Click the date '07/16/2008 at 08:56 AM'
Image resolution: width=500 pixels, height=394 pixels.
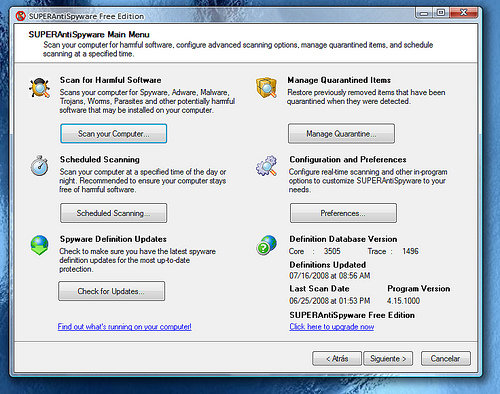tap(330, 276)
